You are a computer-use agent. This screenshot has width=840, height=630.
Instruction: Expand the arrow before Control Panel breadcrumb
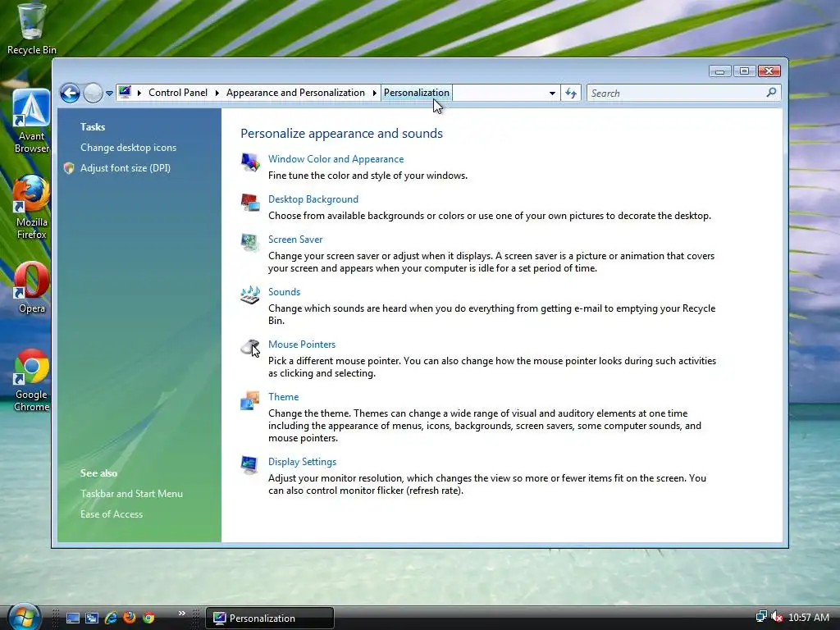tap(139, 94)
